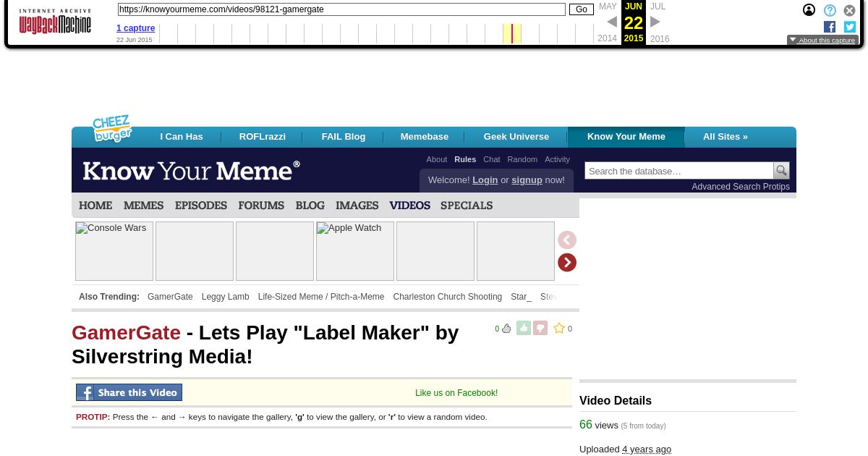Click the Random link in header

pos(522,159)
